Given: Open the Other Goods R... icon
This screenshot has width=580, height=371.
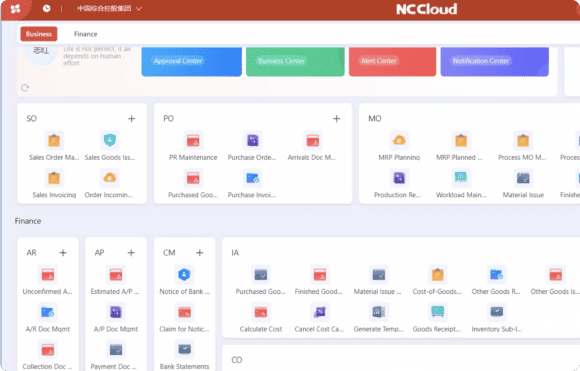Looking at the screenshot, I should pos(496,275).
